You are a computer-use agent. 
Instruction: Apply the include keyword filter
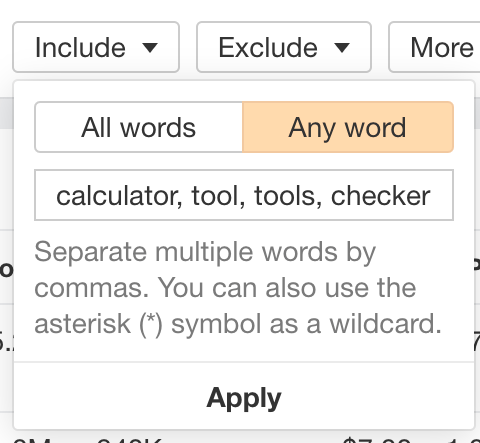244,396
